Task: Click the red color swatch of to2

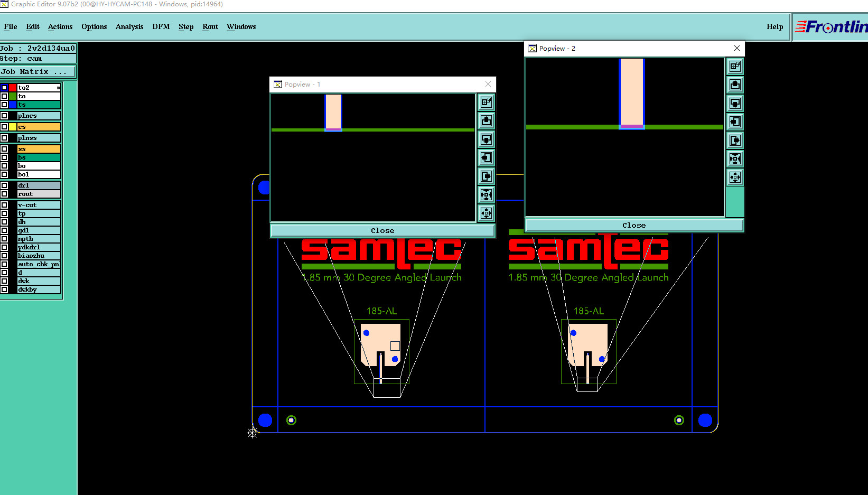Action: [13, 88]
